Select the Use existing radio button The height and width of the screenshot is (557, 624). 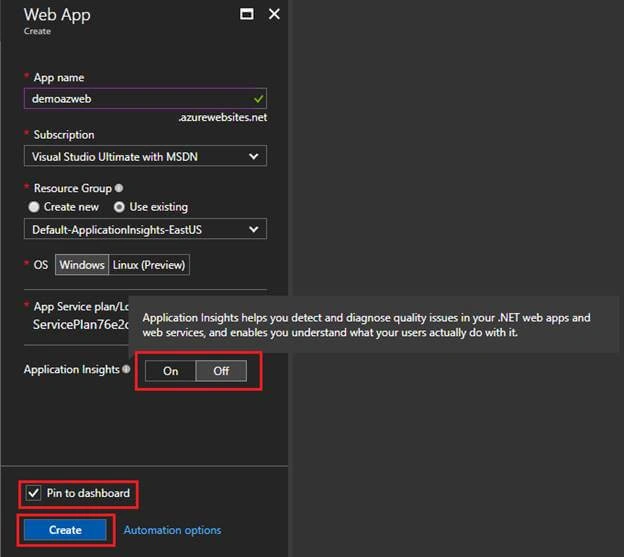[119, 207]
